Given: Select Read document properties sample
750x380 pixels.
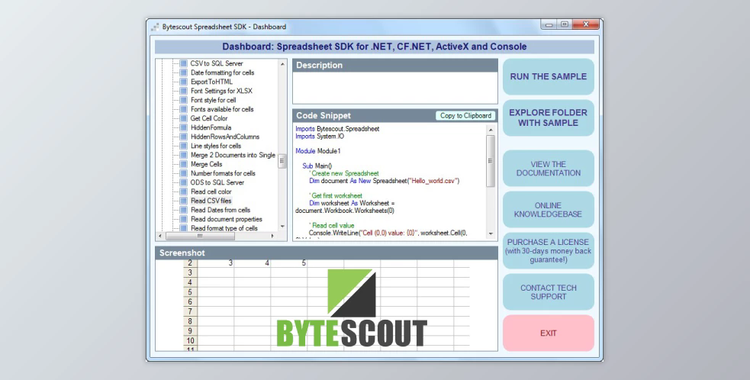Looking at the screenshot, I should 226,219.
